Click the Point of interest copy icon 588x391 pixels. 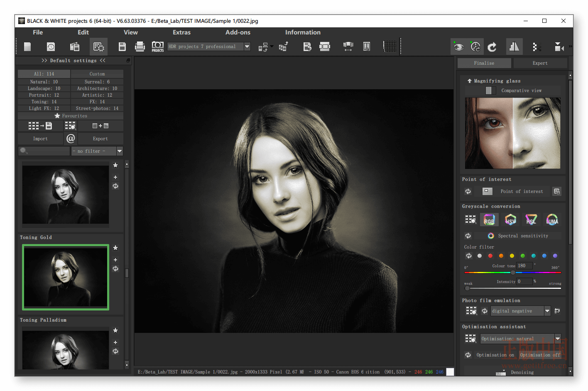pyautogui.click(x=557, y=191)
